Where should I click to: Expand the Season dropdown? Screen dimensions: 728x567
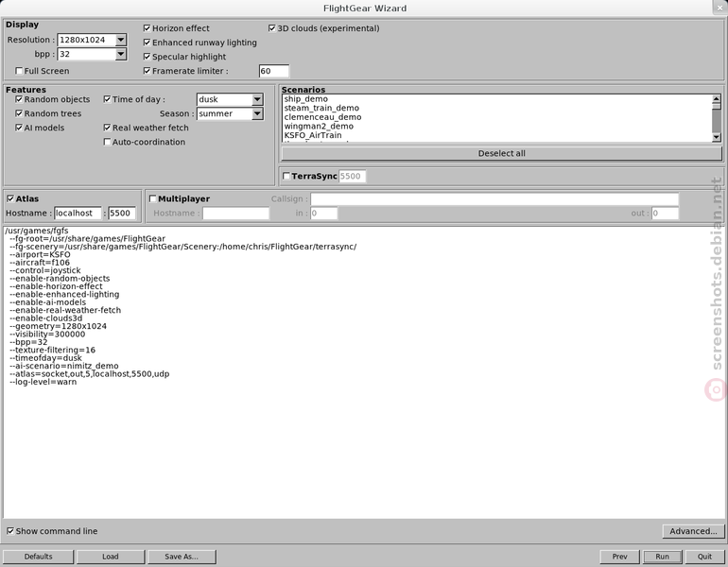[257, 113]
